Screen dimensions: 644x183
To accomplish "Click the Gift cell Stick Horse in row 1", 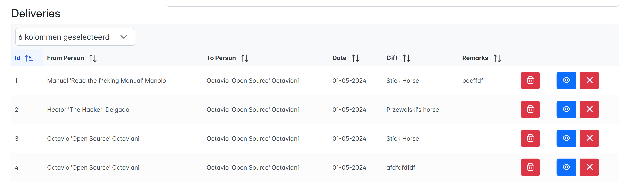I will point(402,81).
